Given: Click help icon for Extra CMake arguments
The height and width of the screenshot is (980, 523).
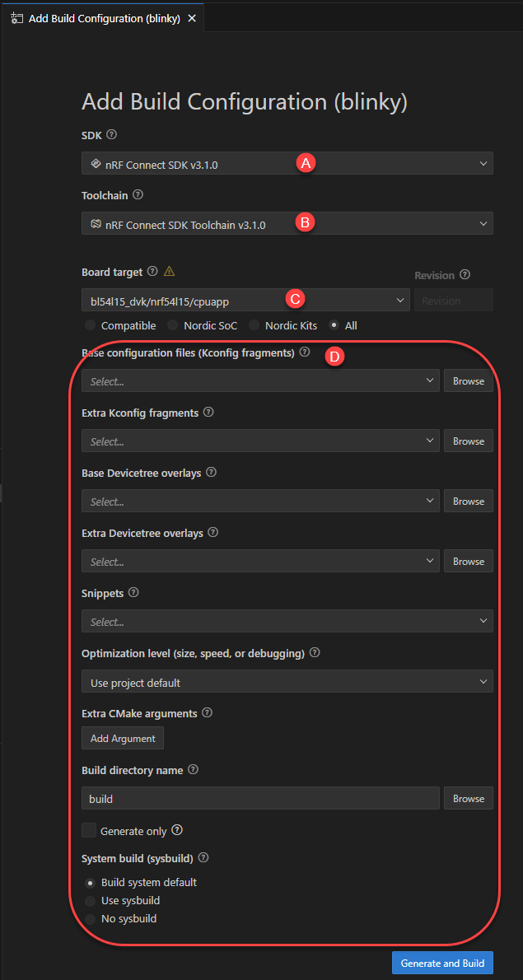Looking at the screenshot, I should point(208,712).
